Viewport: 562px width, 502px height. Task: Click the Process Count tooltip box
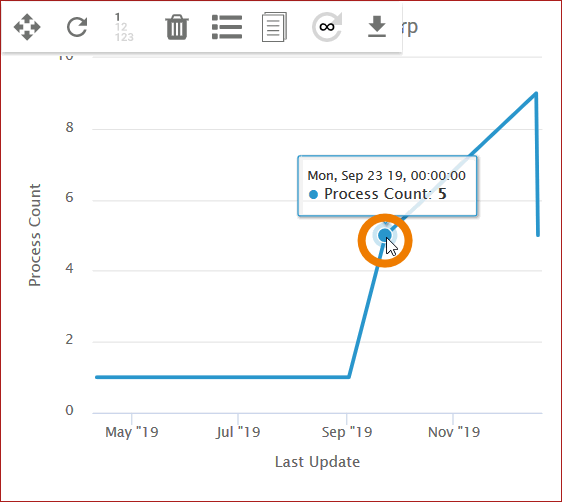[x=387, y=186]
